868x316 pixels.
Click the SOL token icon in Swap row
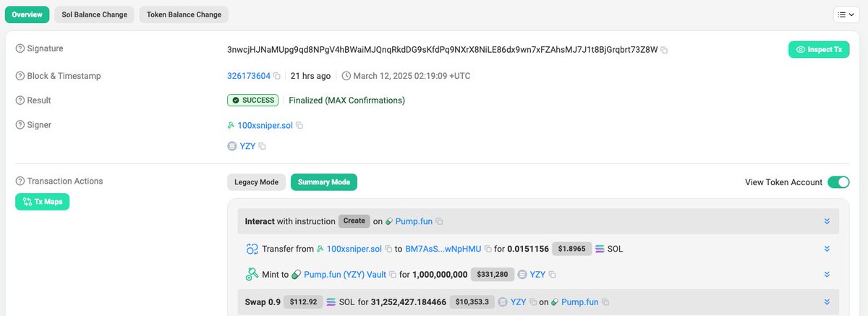point(331,302)
